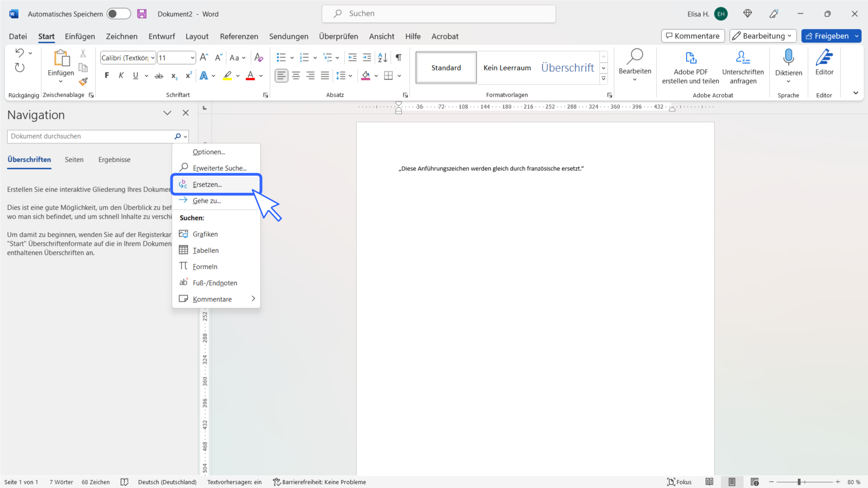
Task: Align text right
Action: (311, 75)
